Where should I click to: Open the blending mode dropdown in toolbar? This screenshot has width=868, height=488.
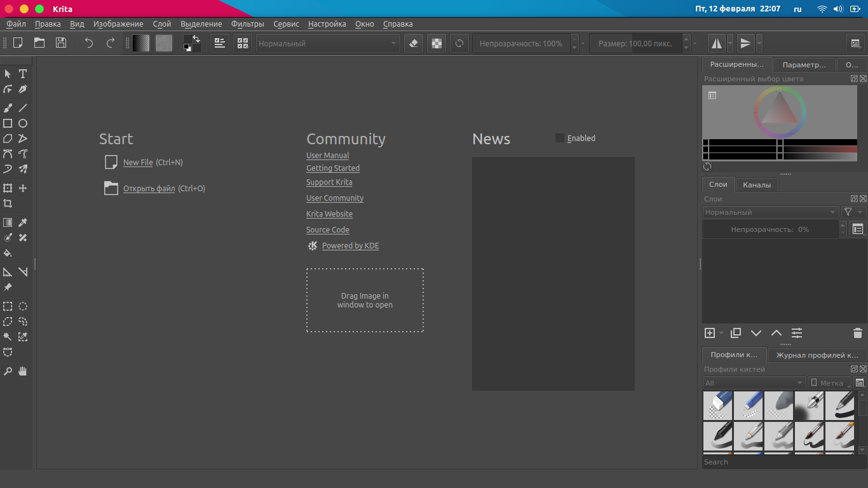tap(328, 43)
